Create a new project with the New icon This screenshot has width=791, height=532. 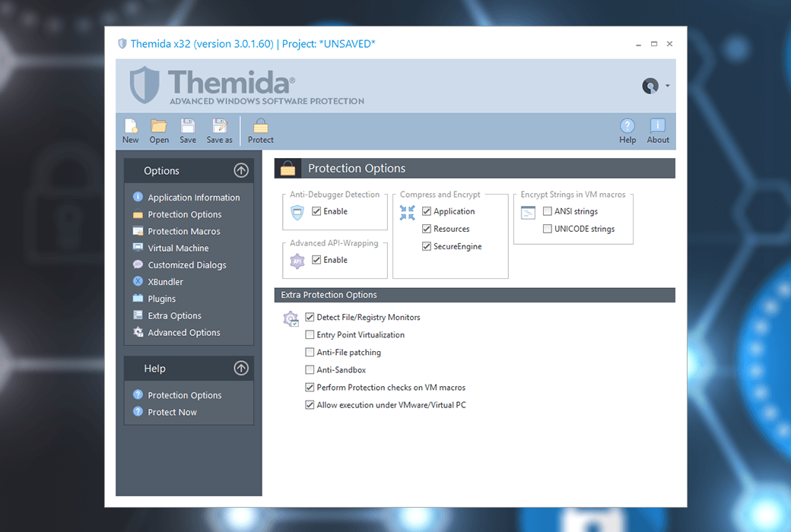[x=130, y=130]
